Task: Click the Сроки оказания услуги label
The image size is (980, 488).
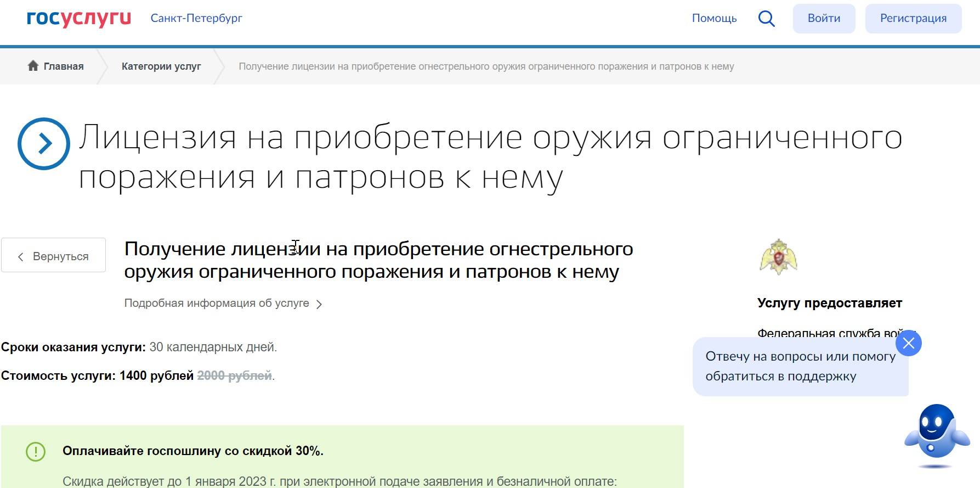Action: point(73,347)
